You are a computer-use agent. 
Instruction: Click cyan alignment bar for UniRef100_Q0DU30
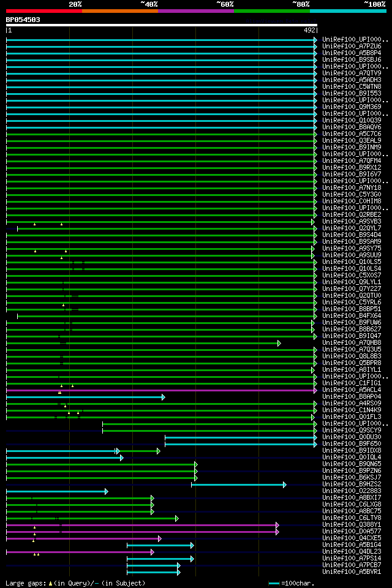point(241,437)
